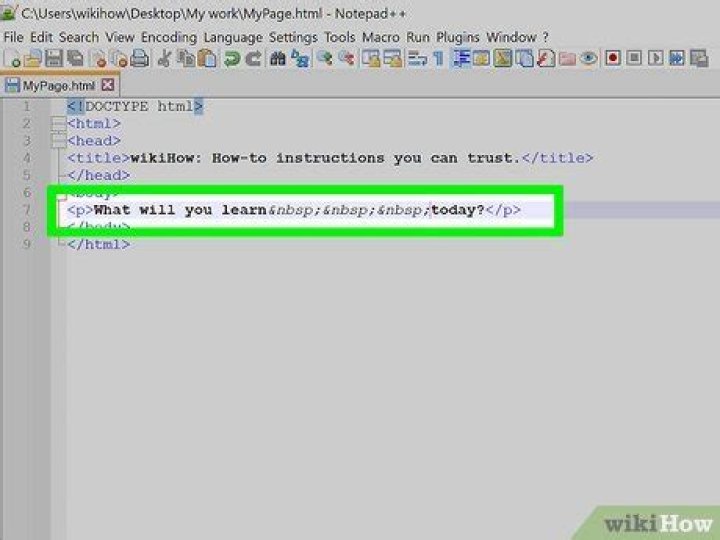Open Find with the binoculars icon
Screen dimensions: 720x540
[x=279, y=59]
